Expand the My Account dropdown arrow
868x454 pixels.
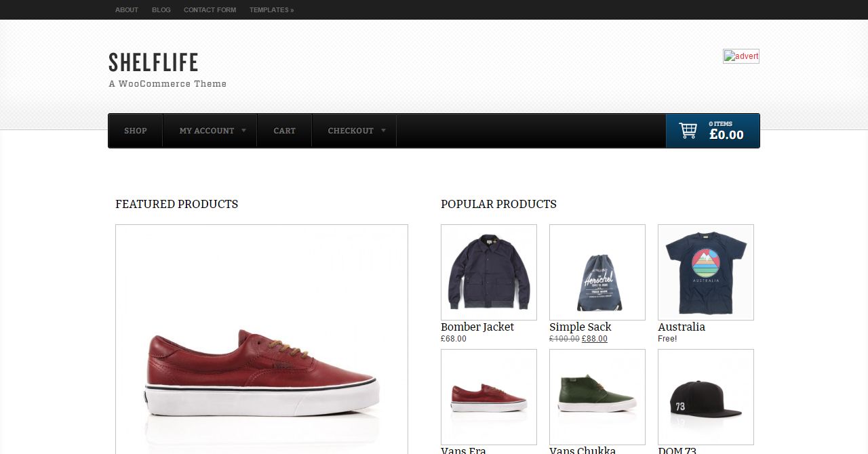coord(243,130)
